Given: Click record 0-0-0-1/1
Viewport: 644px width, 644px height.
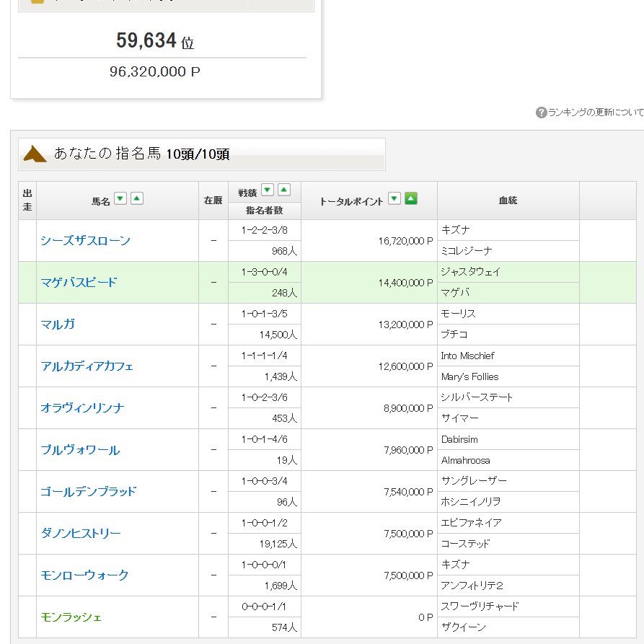Looking at the screenshot, I should coord(265,606).
